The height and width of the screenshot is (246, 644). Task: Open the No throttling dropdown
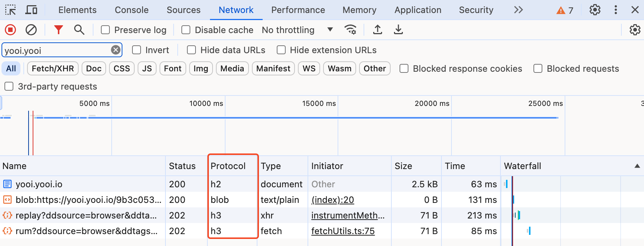(x=297, y=30)
